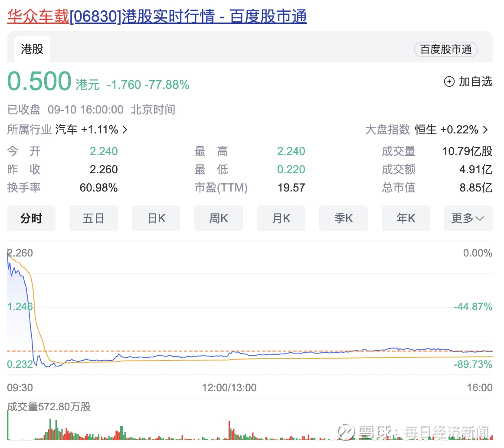Click the -44.87% chart axis label

473,307
